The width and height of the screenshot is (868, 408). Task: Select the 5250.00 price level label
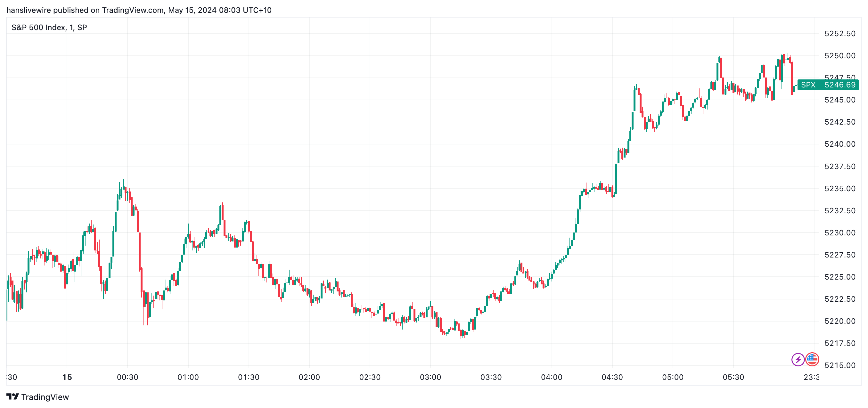click(840, 56)
